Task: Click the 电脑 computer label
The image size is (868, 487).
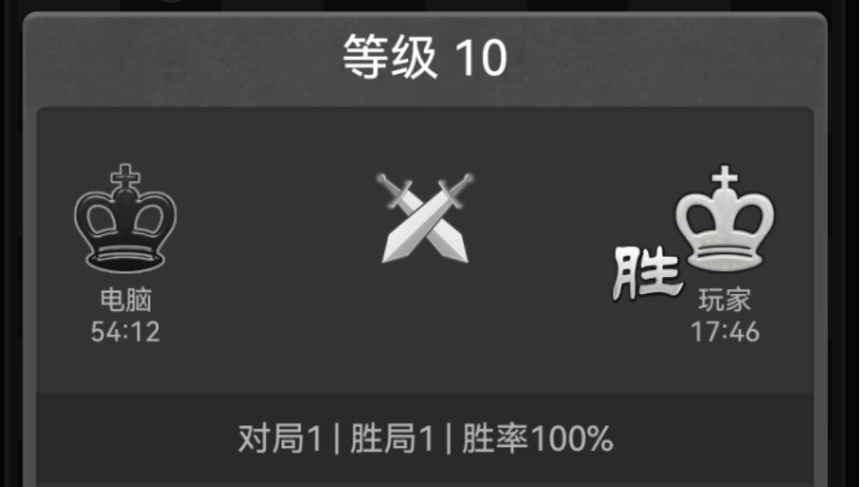Action: point(125,300)
